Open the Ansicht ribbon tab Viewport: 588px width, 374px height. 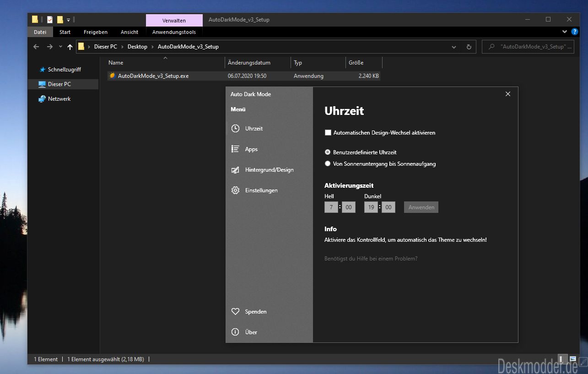tap(129, 32)
